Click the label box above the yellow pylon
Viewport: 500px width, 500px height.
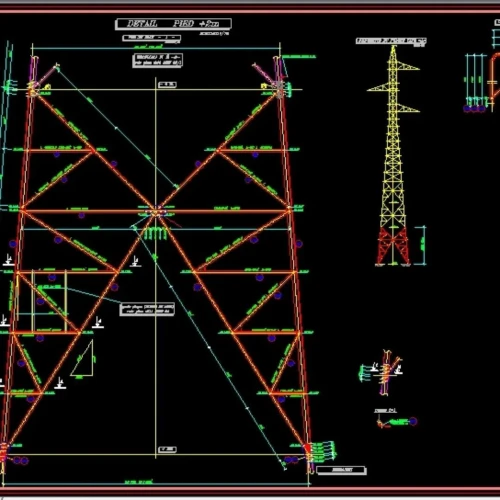click(391, 41)
